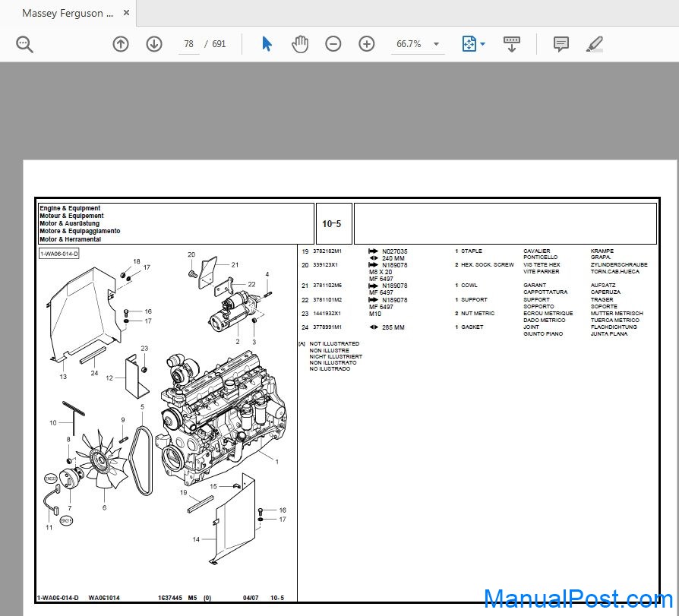Screen dimensions: 679x616
Task: Click part number 3781102M6
Action: click(327, 286)
